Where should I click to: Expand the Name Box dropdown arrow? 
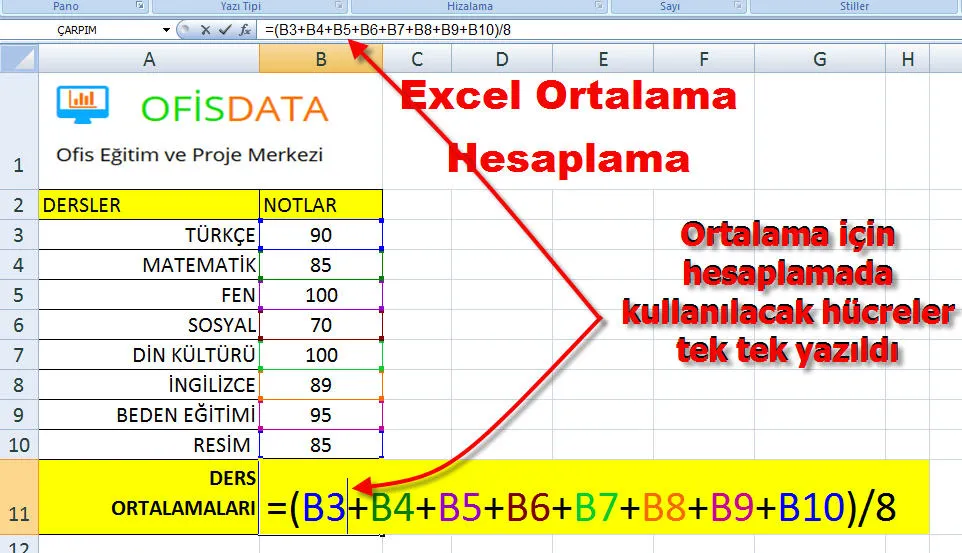point(166,30)
